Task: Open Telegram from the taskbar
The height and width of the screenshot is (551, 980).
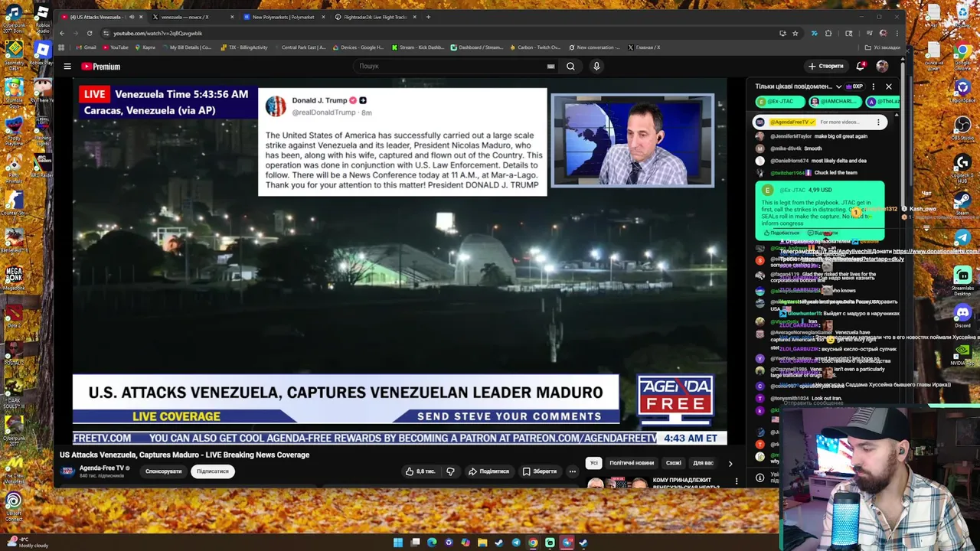Action: coord(516,543)
